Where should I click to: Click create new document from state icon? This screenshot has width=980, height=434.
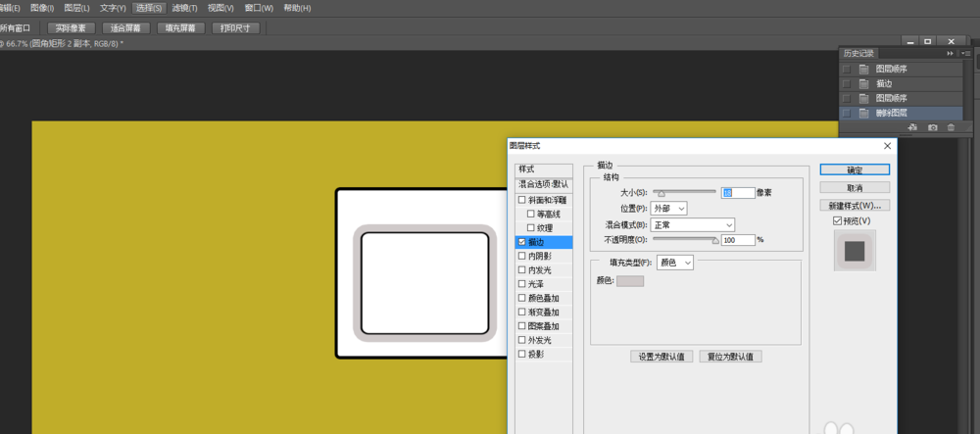click(912, 128)
